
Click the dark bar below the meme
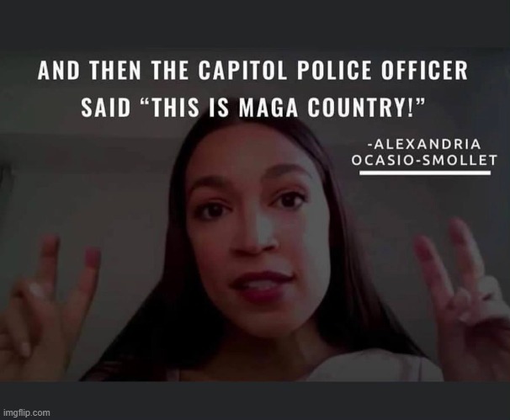[255, 401]
